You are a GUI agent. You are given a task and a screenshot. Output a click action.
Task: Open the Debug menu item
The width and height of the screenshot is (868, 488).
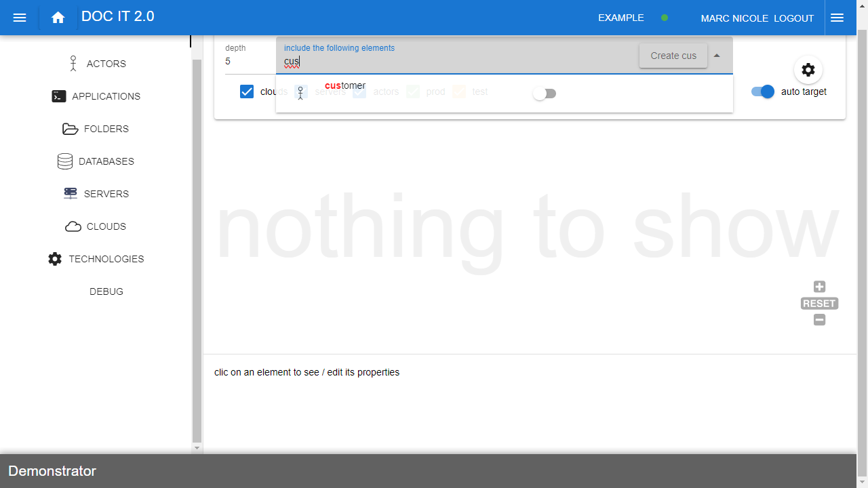106,291
